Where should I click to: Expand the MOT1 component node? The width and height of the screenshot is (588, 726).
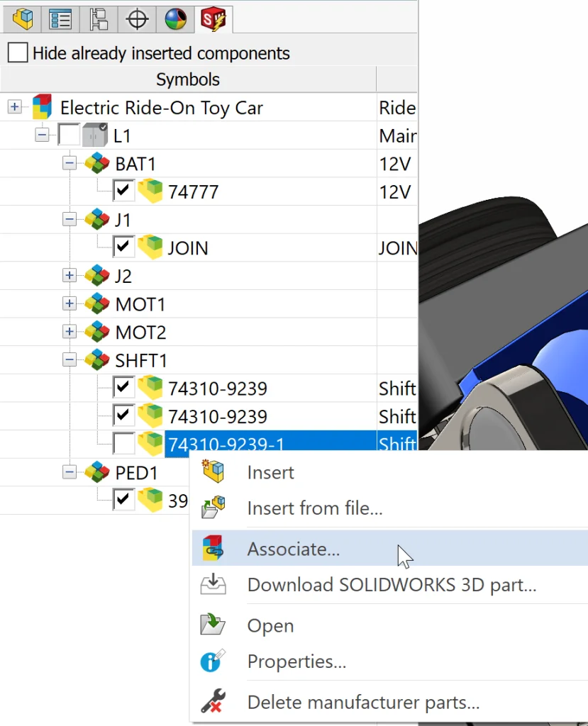tap(70, 303)
